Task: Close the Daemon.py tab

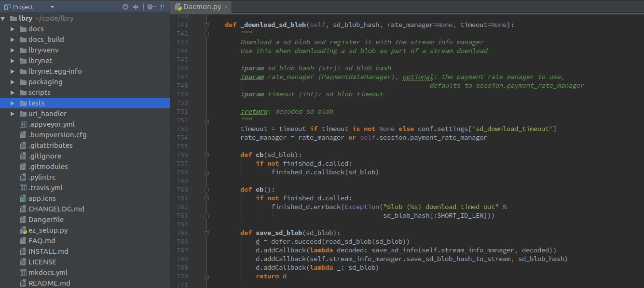Action: click(226, 7)
